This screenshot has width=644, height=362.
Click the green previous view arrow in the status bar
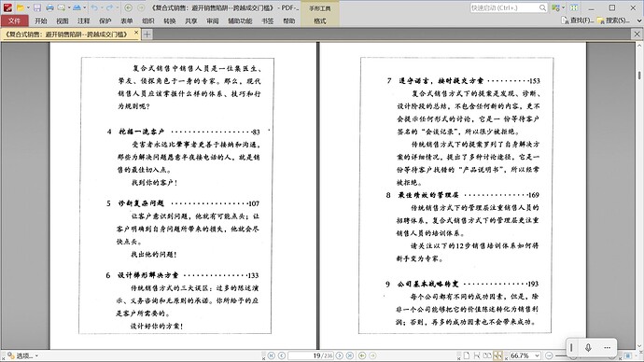click(362, 355)
